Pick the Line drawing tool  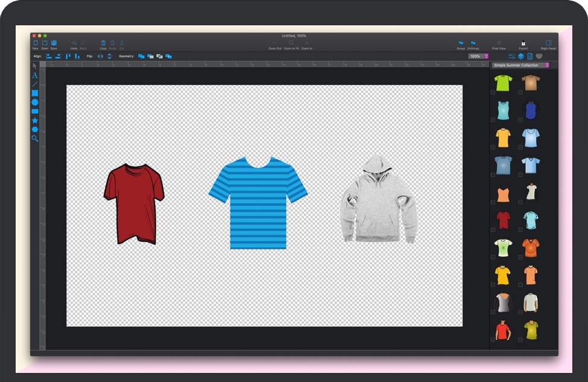click(x=35, y=84)
